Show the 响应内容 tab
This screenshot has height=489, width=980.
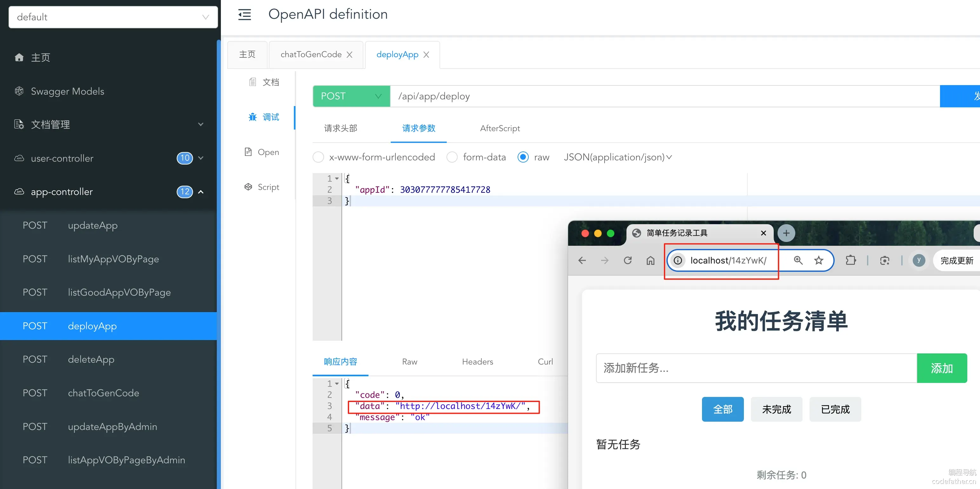point(341,362)
